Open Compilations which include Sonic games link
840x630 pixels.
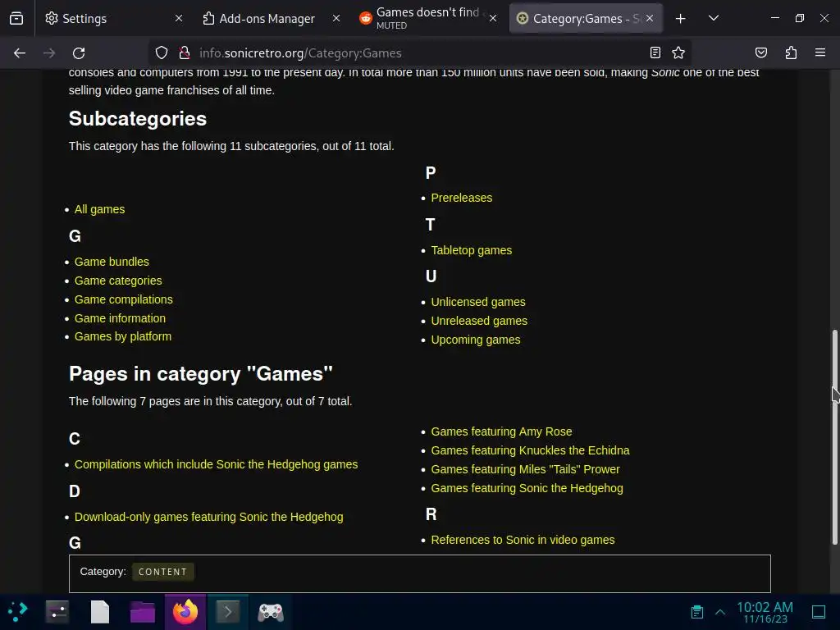216,464
